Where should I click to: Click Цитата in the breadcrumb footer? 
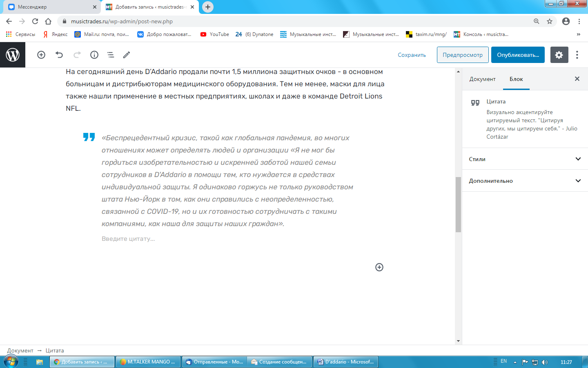pos(55,350)
